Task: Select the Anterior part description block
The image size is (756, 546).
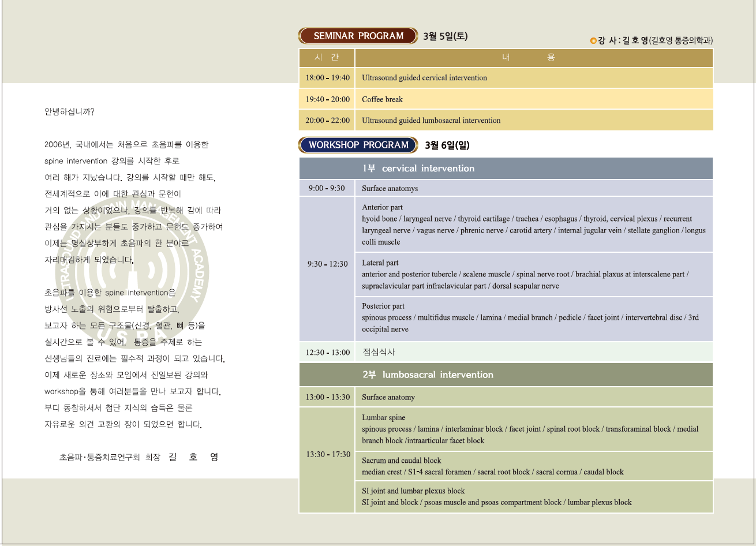Action: pyautogui.click(x=533, y=225)
